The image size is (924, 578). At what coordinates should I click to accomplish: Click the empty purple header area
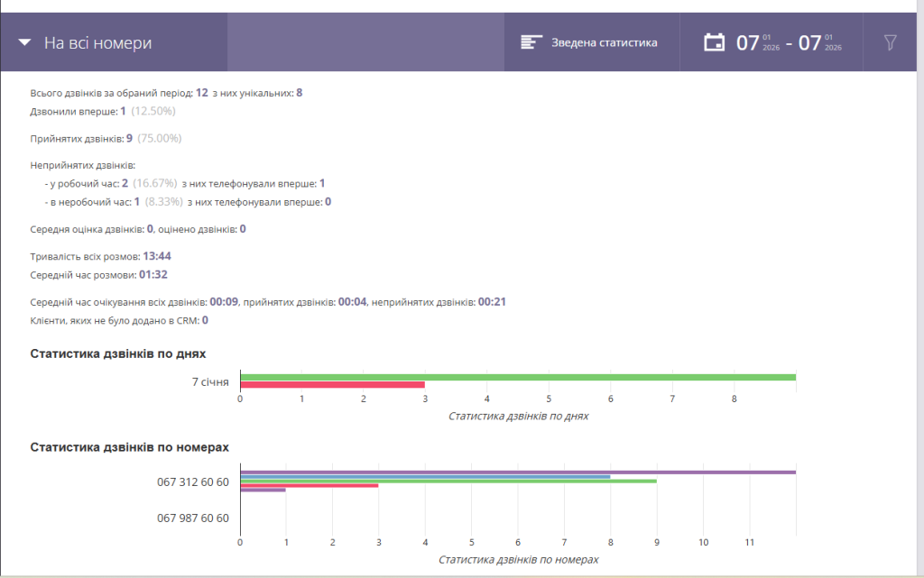point(365,42)
